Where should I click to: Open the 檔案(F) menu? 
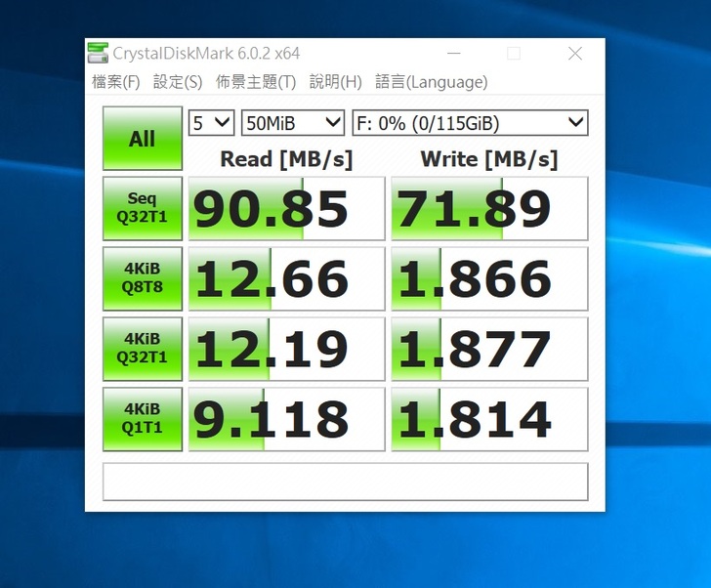pyautogui.click(x=115, y=82)
